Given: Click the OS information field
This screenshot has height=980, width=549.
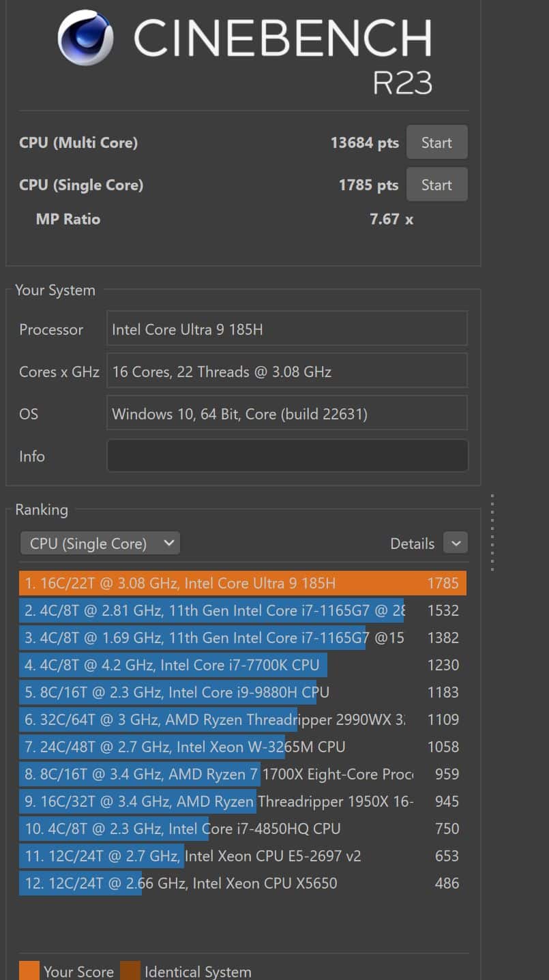Looking at the screenshot, I should (287, 414).
